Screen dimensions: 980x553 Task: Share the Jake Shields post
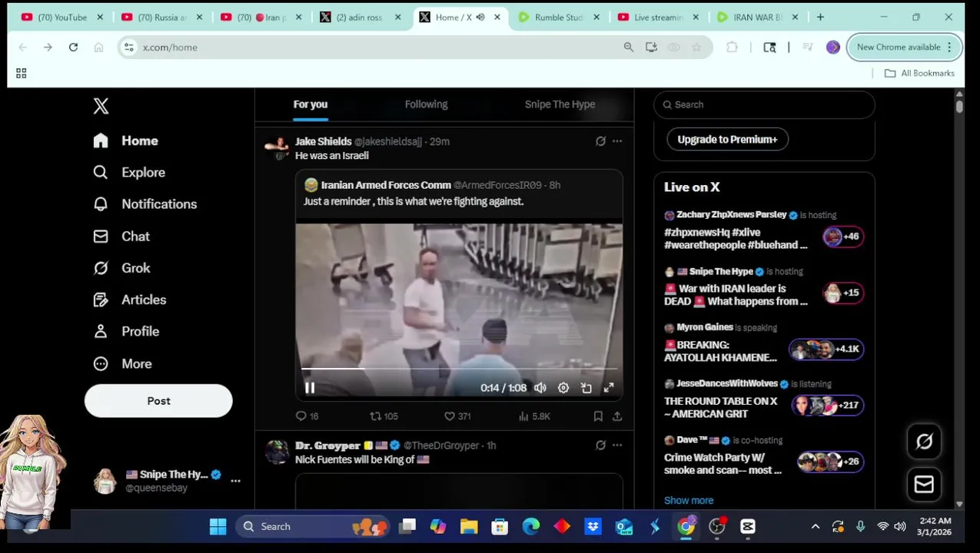(x=617, y=416)
